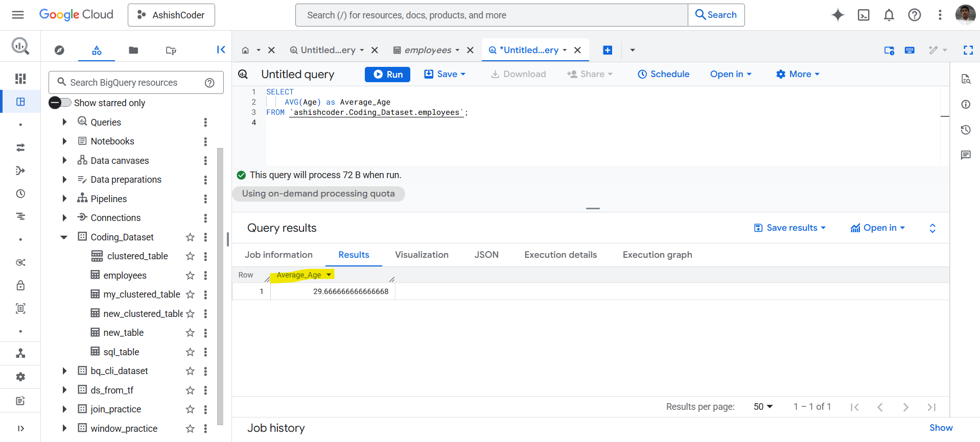This screenshot has height=442, width=980.
Task: Star the window_practice dataset
Action: tap(190, 429)
